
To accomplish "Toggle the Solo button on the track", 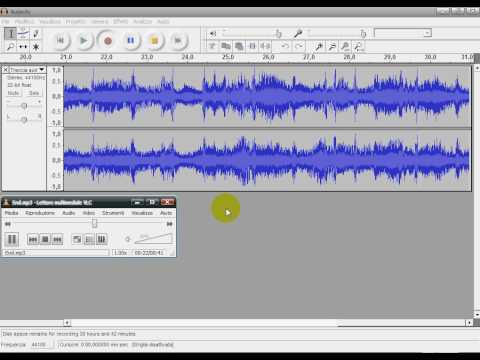I will (x=34, y=93).
